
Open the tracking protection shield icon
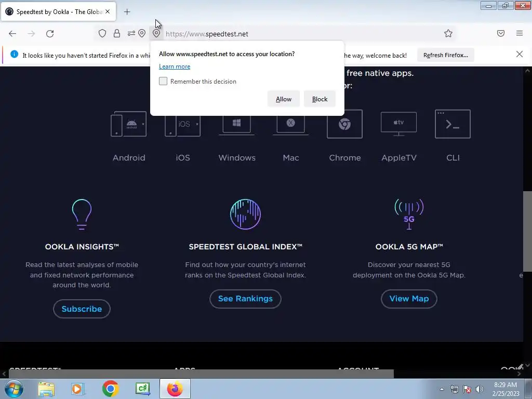tap(102, 33)
